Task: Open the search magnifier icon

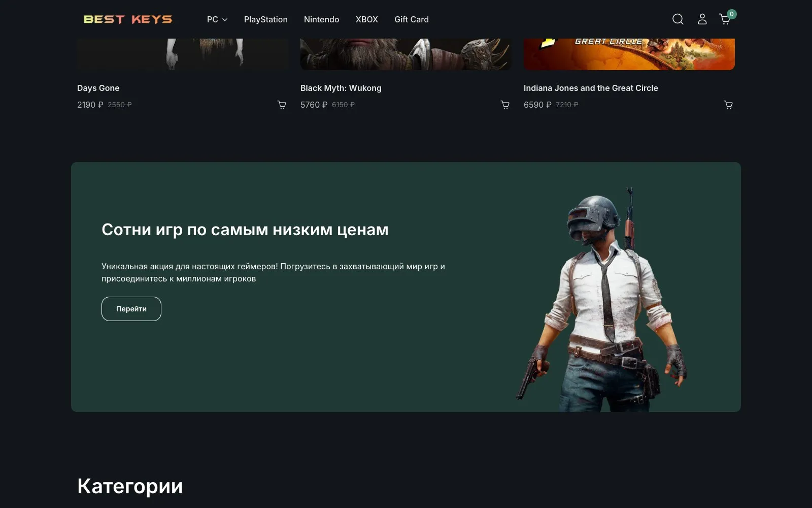Action: click(678, 19)
